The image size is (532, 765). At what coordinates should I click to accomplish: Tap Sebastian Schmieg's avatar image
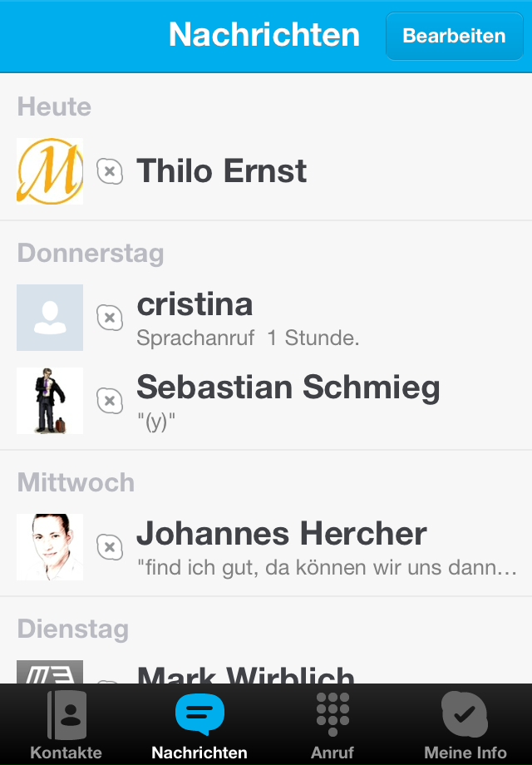click(50, 401)
